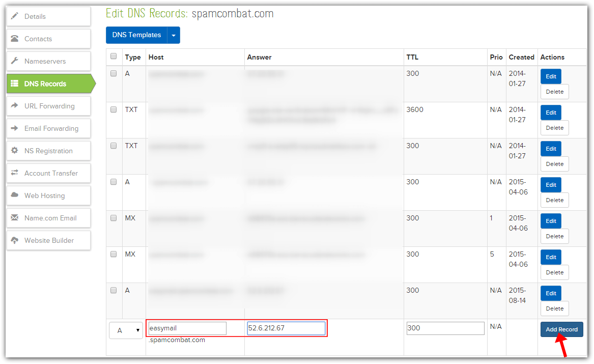Check the TXT record with TTL 3600
594x364 pixels.
tap(114, 109)
